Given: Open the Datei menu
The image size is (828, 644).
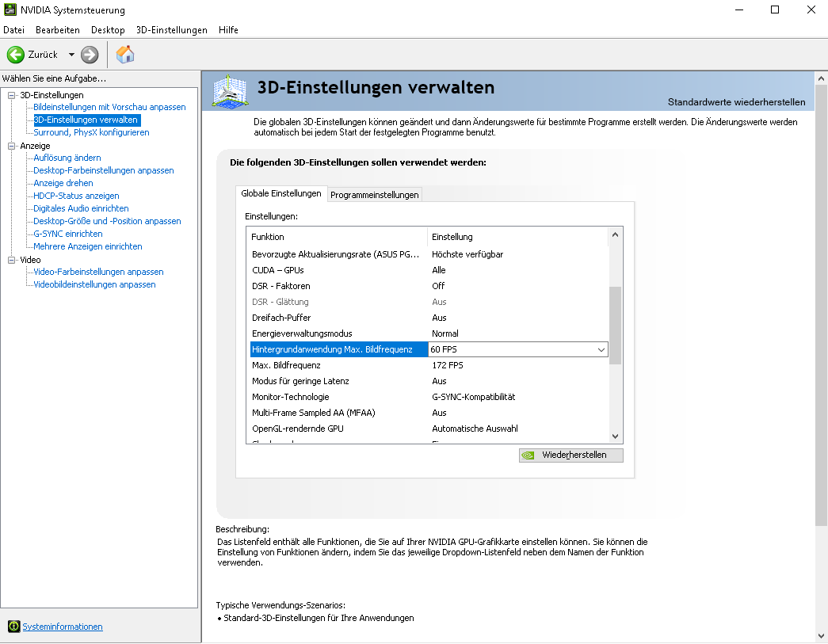Looking at the screenshot, I should [x=13, y=30].
